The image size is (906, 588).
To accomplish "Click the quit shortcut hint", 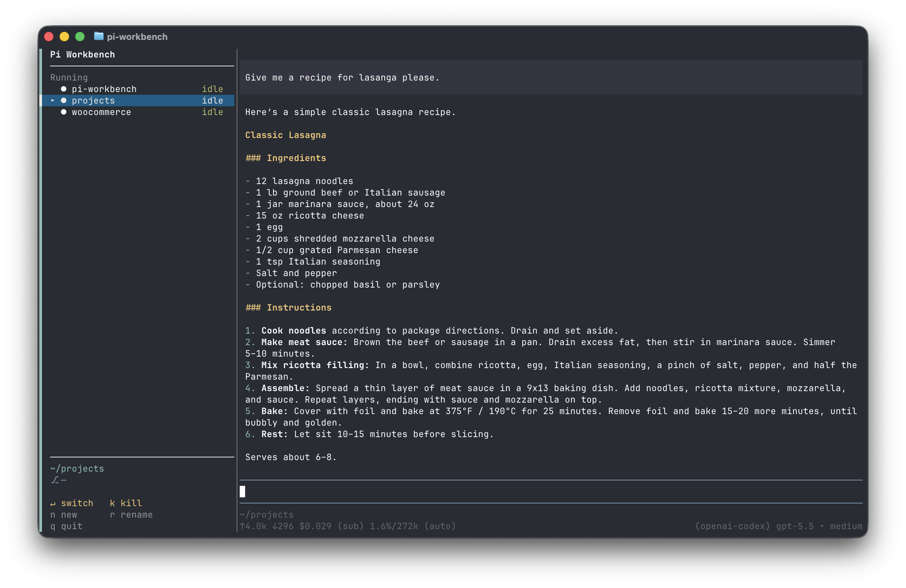I will [66, 526].
